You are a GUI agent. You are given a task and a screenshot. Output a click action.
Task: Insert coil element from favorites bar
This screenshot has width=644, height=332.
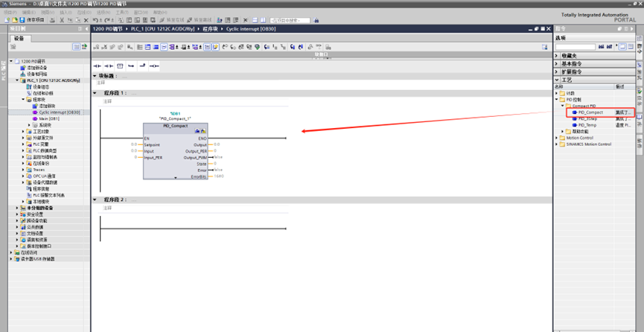click(x=154, y=66)
